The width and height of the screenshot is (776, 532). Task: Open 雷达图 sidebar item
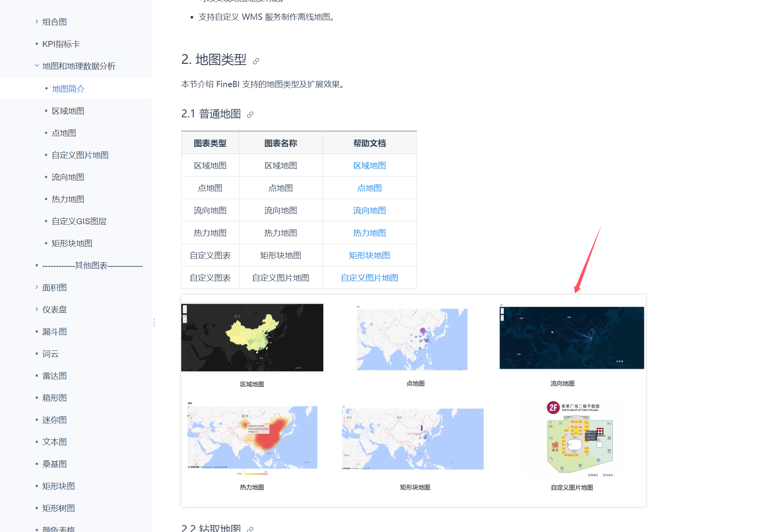[55, 376]
